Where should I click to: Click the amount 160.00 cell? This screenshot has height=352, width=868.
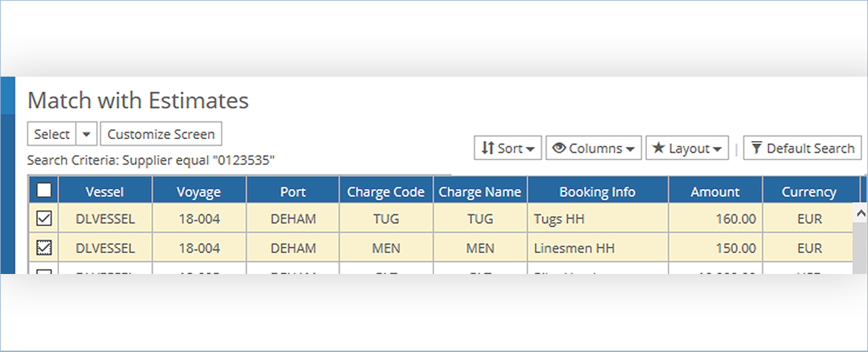715,219
